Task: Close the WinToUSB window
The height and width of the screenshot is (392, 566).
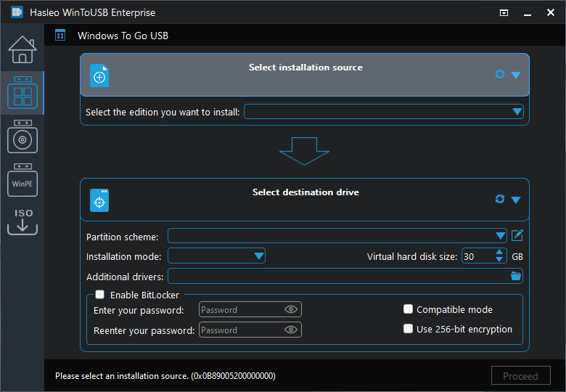Action: (551, 12)
